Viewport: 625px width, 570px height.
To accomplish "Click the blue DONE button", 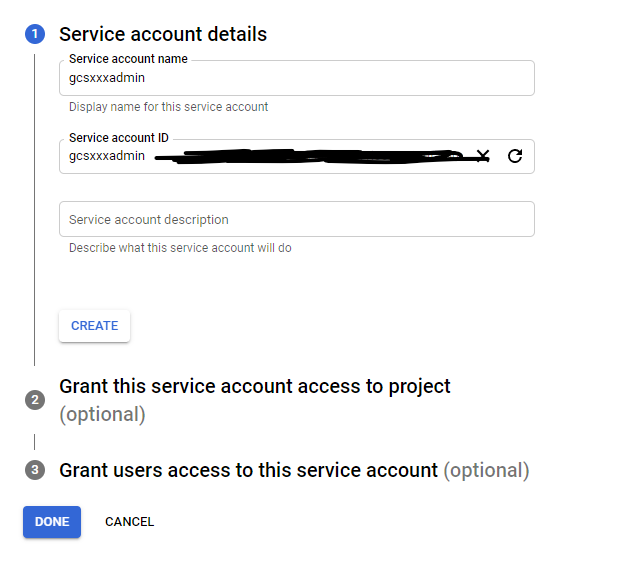I will (52, 521).
